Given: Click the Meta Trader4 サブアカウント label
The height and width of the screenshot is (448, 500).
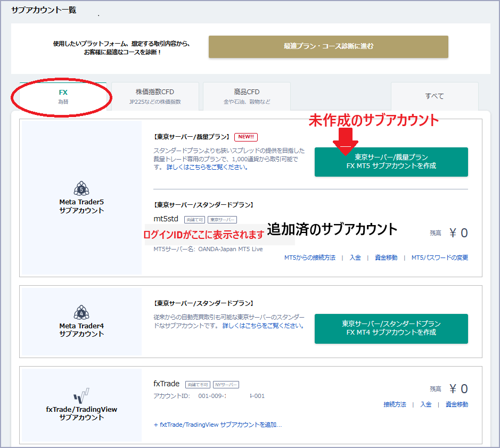Looking at the screenshot, I should coord(81,330).
